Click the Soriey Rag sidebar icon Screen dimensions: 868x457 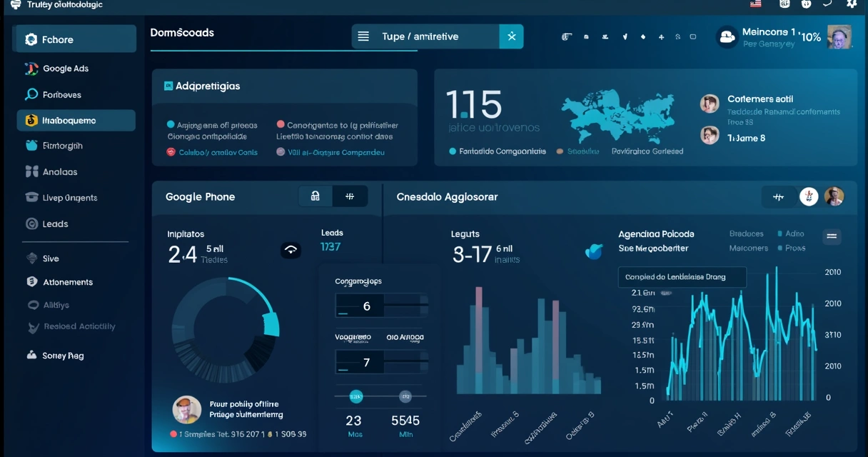click(x=31, y=355)
